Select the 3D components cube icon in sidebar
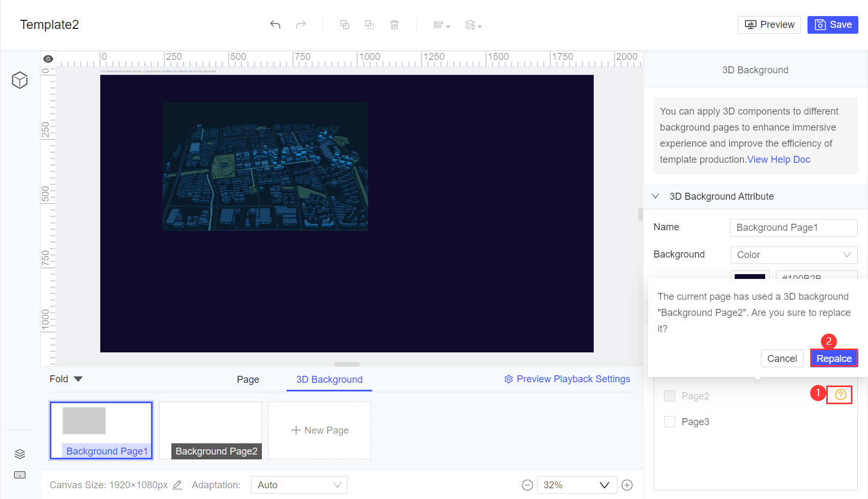Screen dimensions: 868x499 pyautogui.click(x=19, y=80)
